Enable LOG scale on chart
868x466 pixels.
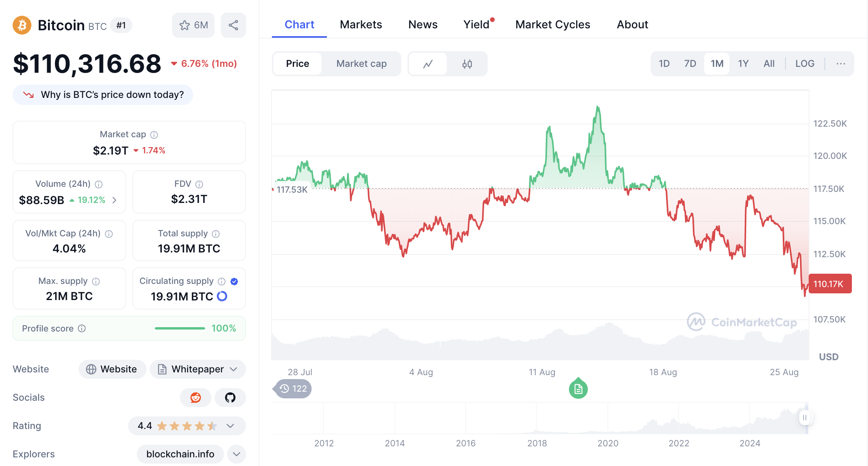point(805,64)
